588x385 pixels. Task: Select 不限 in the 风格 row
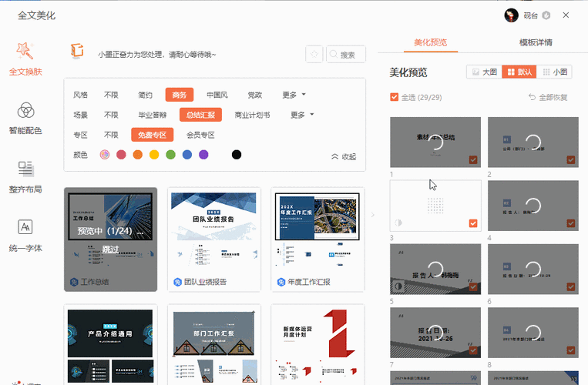[x=111, y=95]
